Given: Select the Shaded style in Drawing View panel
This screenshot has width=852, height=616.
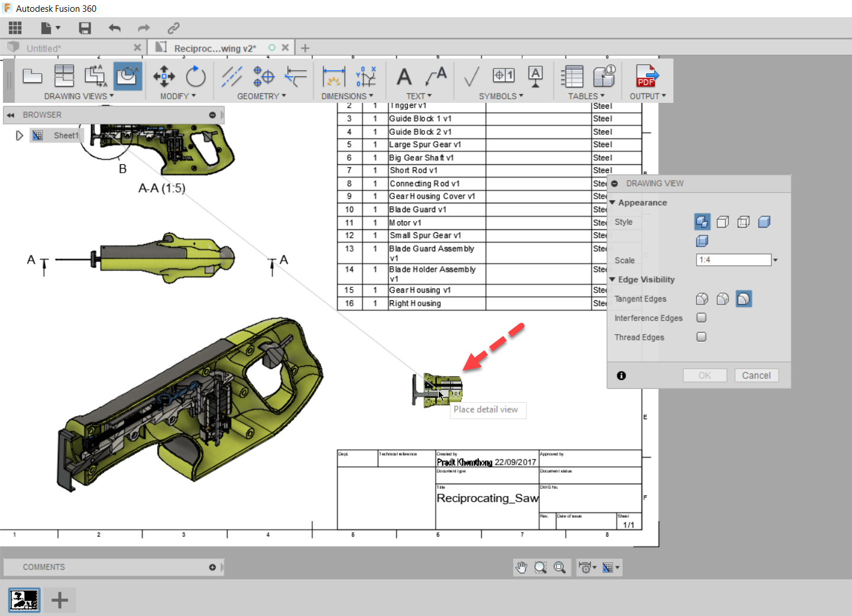Looking at the screenshot, I should (764, 222).
